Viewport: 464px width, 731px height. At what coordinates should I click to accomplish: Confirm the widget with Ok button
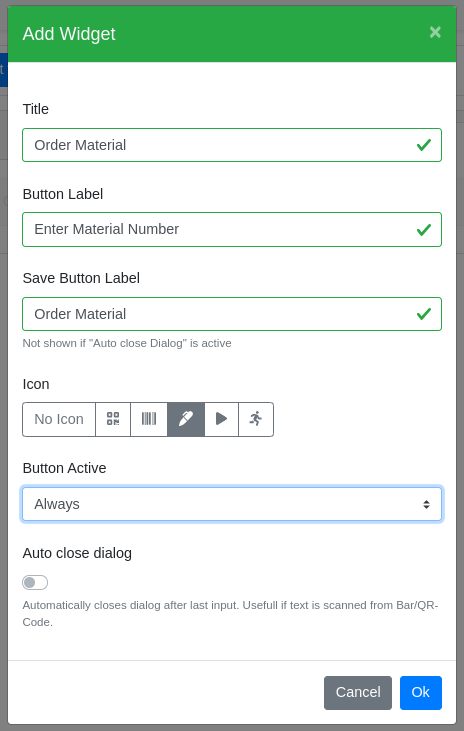tap(421, 692)
